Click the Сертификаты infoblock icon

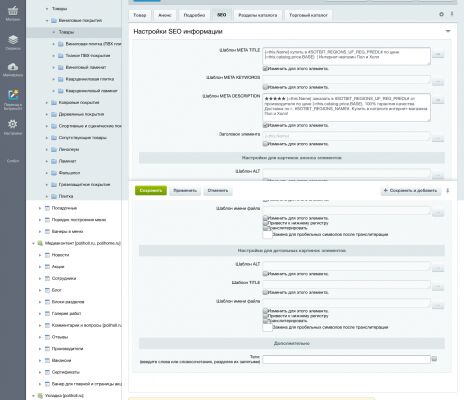47,372
